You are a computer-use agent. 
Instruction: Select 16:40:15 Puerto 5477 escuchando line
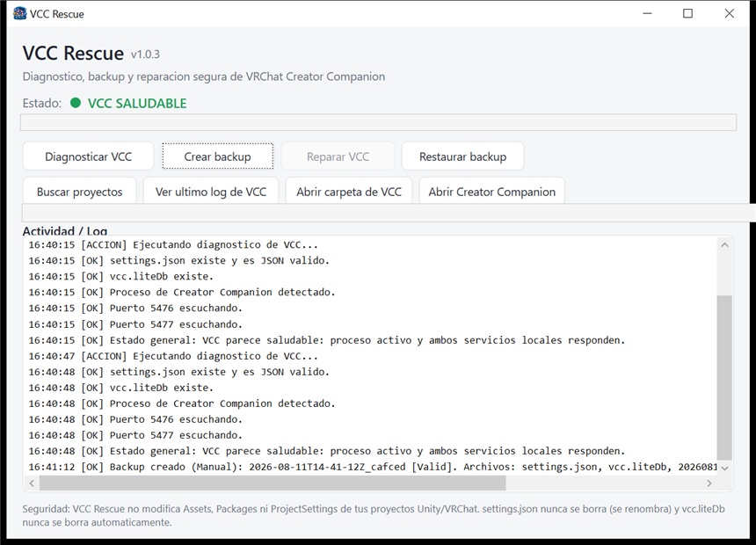pos(135,324)
